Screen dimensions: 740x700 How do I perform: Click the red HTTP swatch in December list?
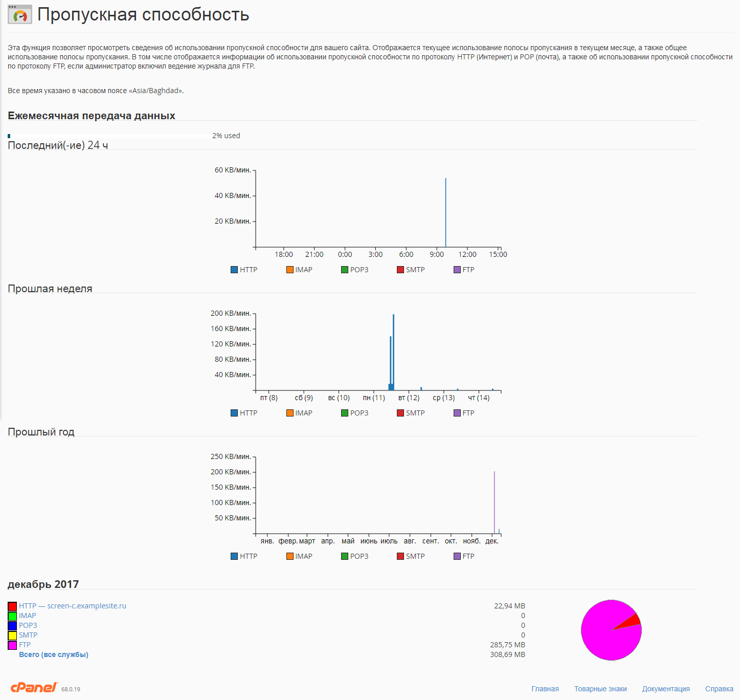click(x=12, y=606)
